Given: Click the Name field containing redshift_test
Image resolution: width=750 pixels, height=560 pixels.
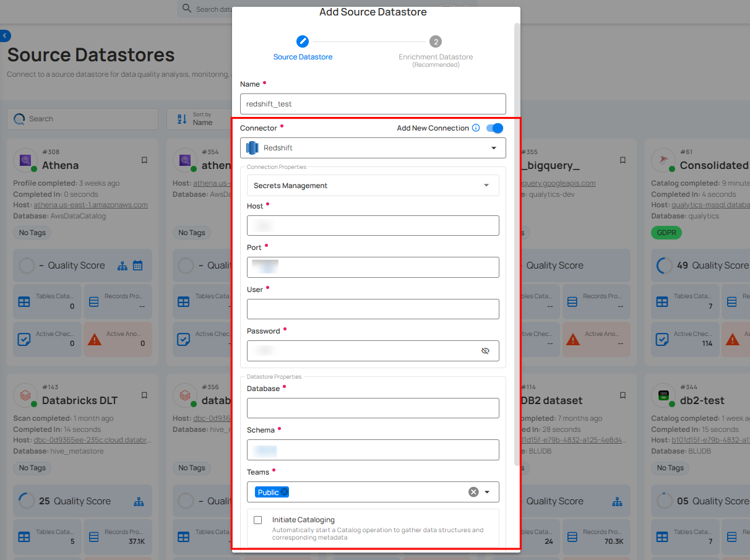Looking at the screenshot, I should click(x=373, y=104).
